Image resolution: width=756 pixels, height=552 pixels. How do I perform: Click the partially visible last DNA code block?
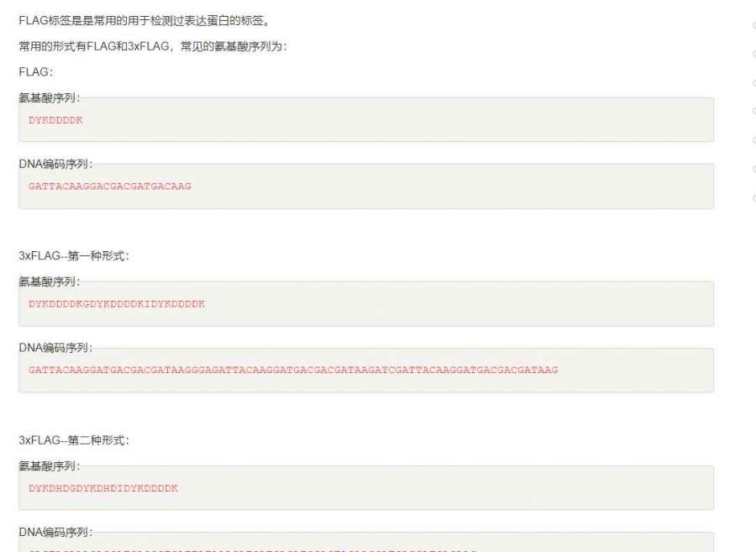(366, 543)
